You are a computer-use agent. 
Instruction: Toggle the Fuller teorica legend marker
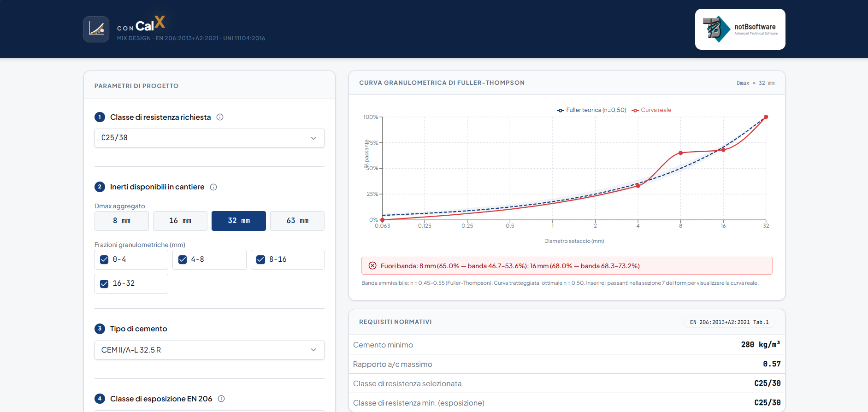point(561,110)
